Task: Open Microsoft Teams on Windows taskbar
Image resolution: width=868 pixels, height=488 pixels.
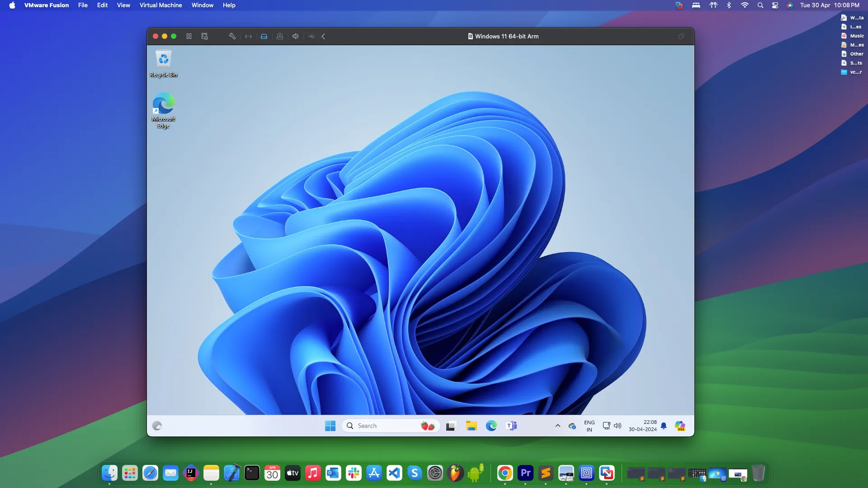Action: 512,426
